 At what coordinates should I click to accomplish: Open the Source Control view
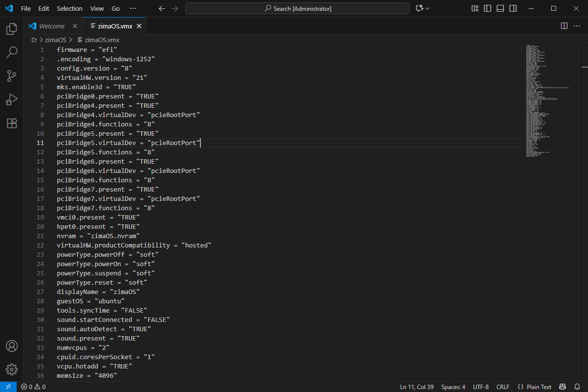click(12, 76)
